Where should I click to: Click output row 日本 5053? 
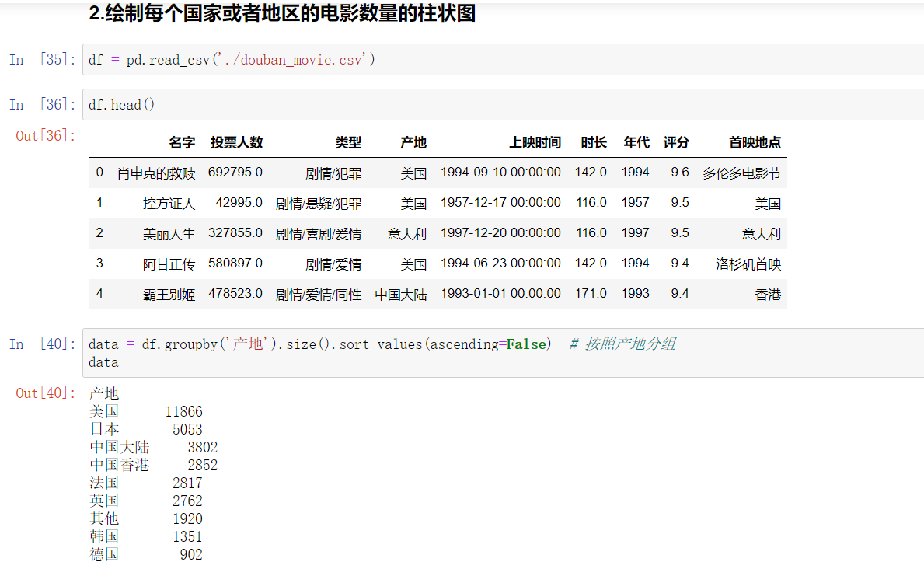point(145,429)
